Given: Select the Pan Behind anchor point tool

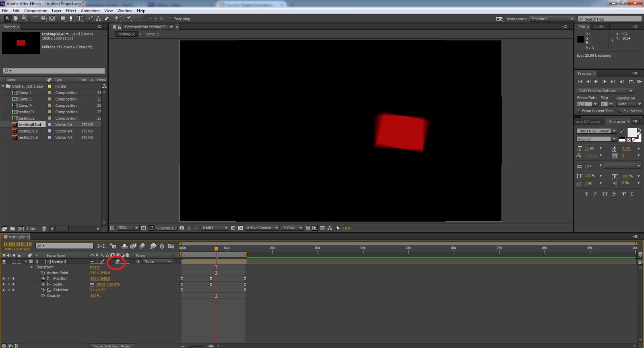Looking at the screenshot, I should [x=52, y=18].
